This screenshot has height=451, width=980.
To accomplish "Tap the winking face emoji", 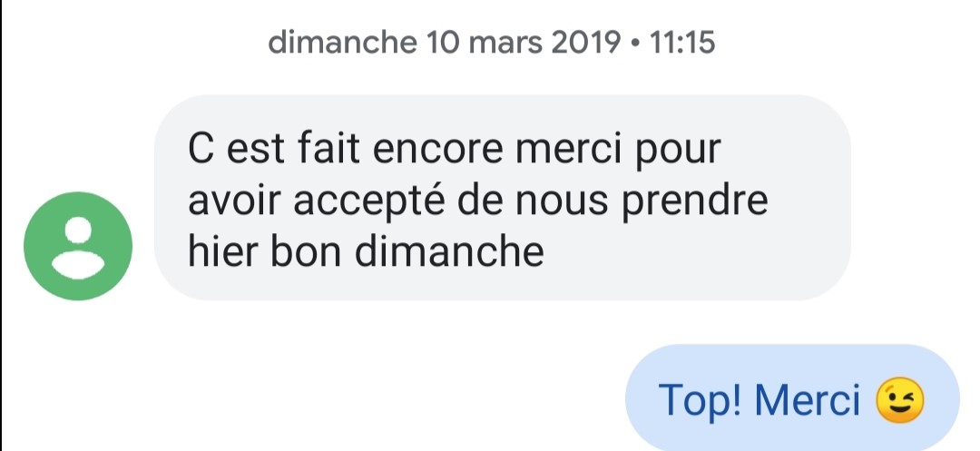I will (899, 399).
